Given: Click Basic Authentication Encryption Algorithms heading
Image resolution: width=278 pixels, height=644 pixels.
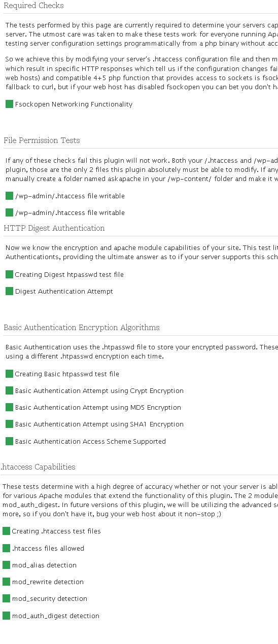Looking at the screenshot, I should [x=82, y=328].
